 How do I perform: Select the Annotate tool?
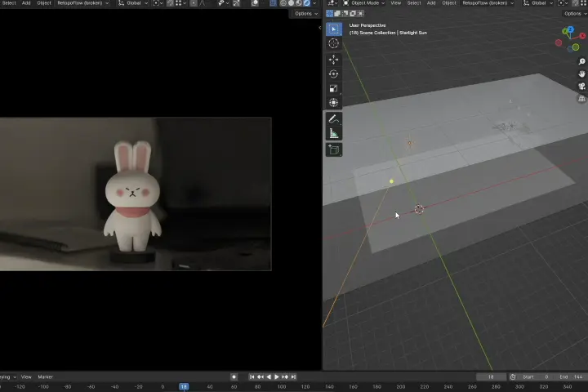334,119
